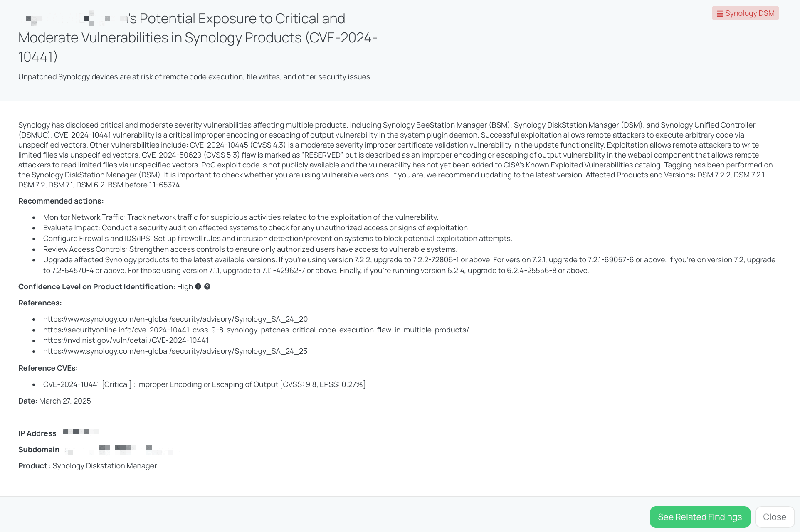Image resolution: width=800 pixels, height=532 pixels.
Task: Open the help question mark icon beside confidence level
Action: pyautogui.click(x=207, y=286)
